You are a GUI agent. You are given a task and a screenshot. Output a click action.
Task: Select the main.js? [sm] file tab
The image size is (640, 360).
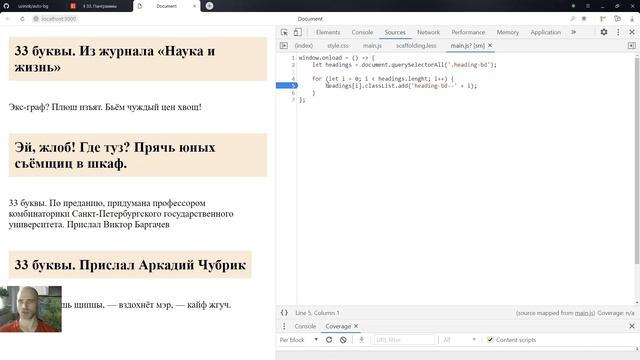[x=467, y=46]
